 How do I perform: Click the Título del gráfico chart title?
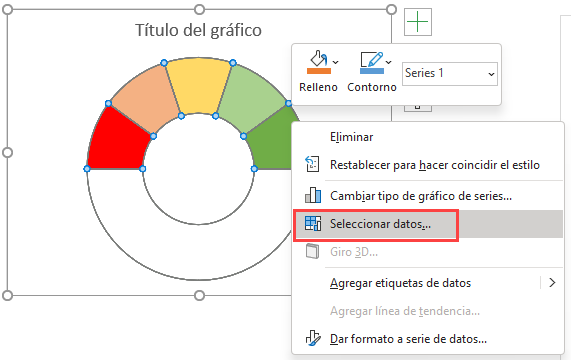click(x=198, y=30)
